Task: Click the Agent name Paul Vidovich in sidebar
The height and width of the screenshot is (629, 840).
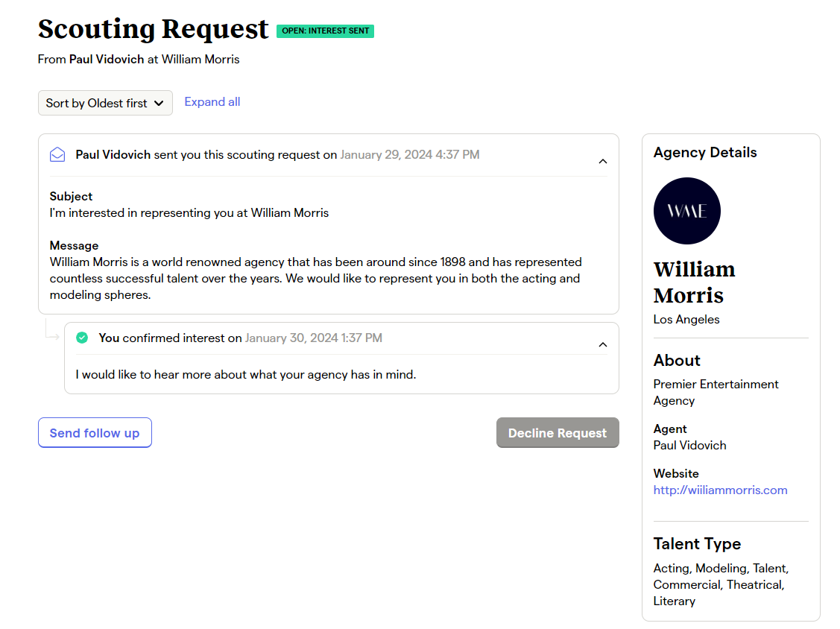Action: point(690,445)
